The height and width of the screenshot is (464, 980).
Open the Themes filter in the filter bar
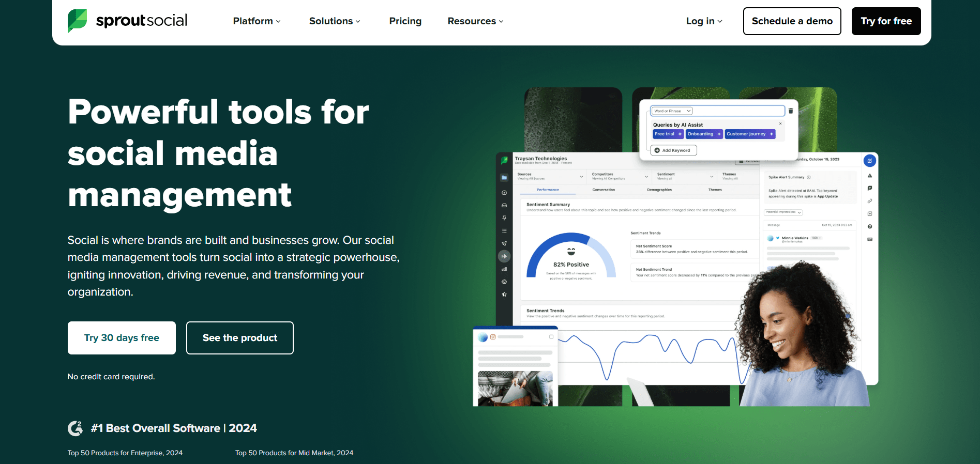click(738, 176)
